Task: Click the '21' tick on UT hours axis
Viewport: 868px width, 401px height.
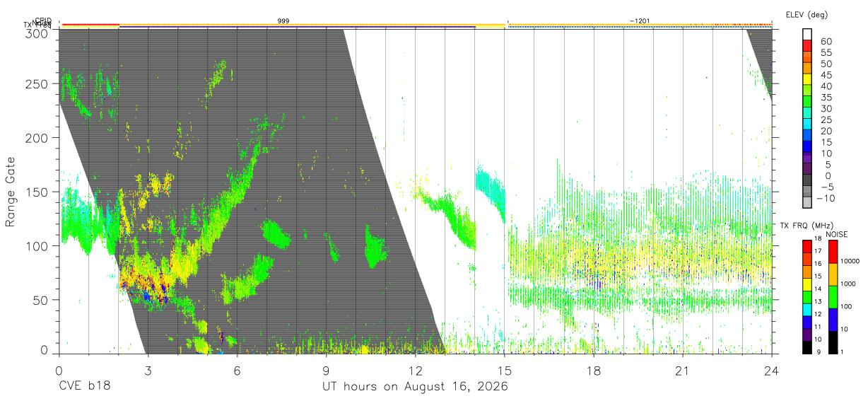Action: (x=683, y=371)
